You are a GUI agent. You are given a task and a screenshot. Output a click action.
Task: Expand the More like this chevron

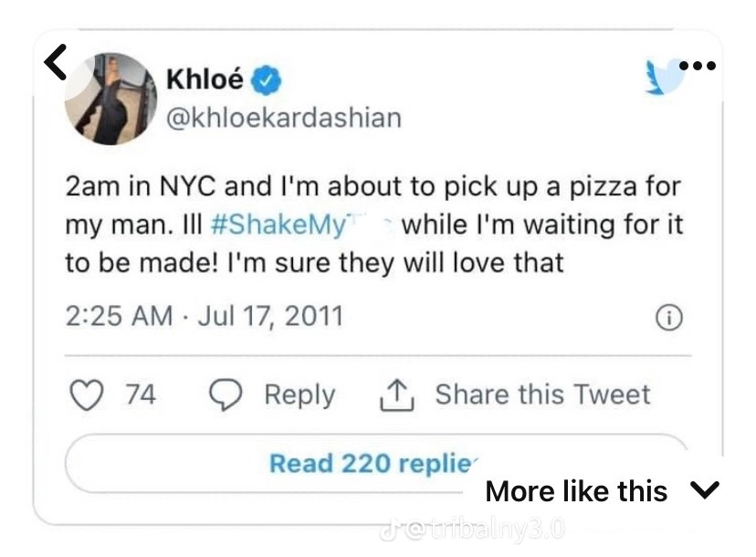point(706,490)
